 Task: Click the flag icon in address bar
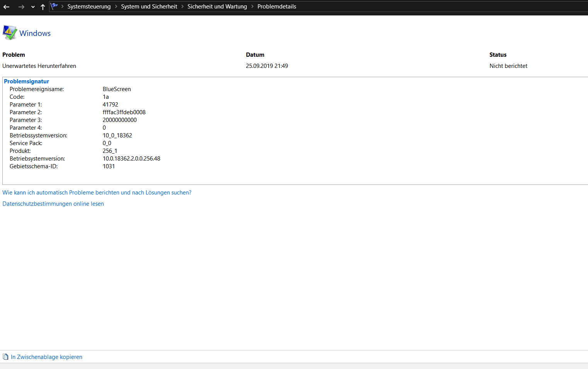[x=54, y=6]
